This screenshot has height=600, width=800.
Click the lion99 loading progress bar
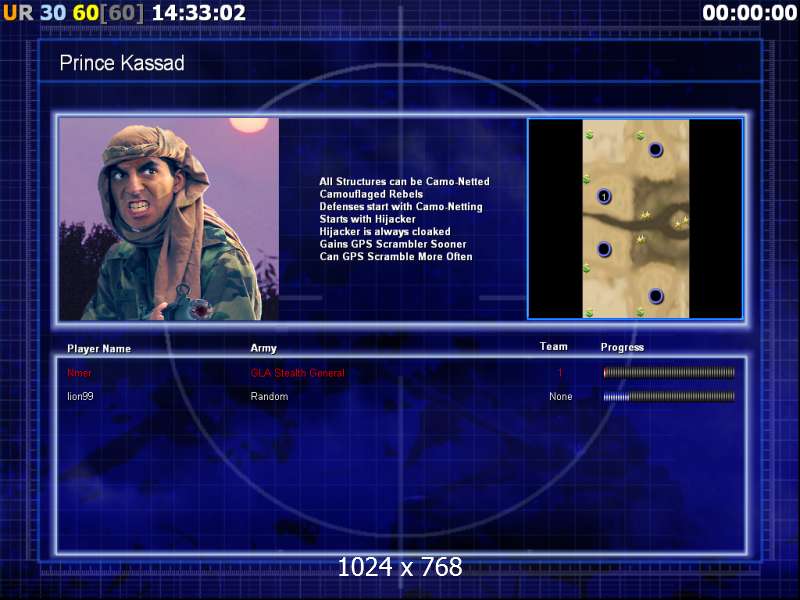coord(668,397)
